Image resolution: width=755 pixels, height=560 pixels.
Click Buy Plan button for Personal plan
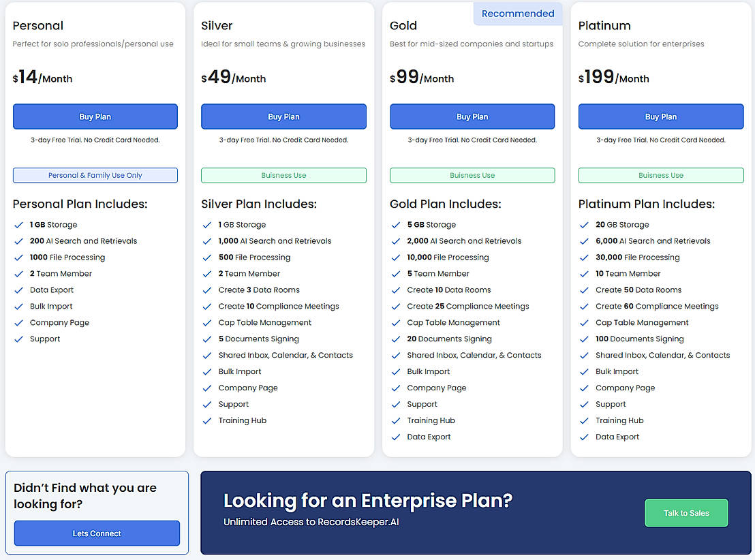click(x=95, y=116)
